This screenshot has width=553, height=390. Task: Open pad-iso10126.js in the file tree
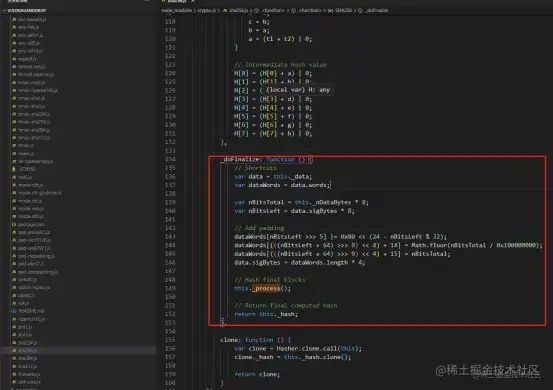click(x=34, y=240)
